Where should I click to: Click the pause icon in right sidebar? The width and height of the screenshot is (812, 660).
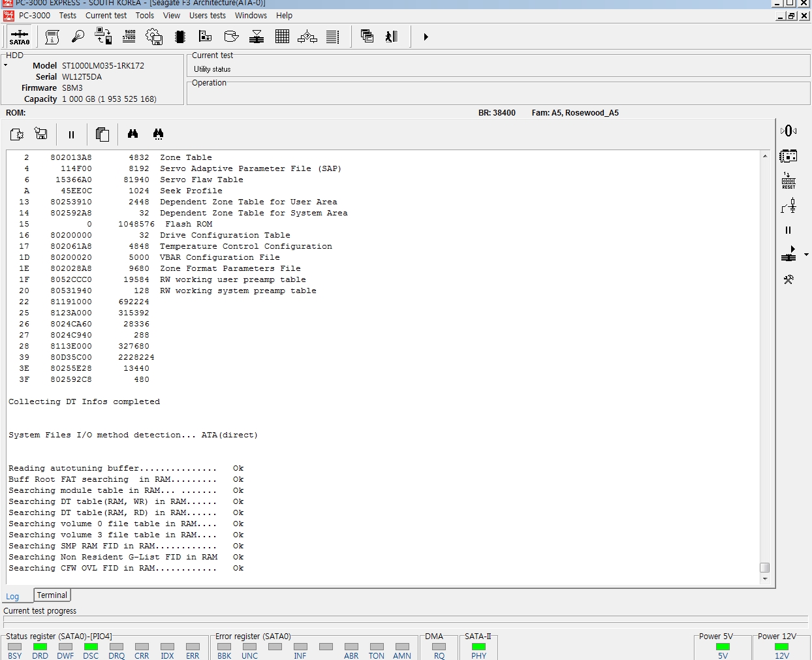(x=788, y=230)
